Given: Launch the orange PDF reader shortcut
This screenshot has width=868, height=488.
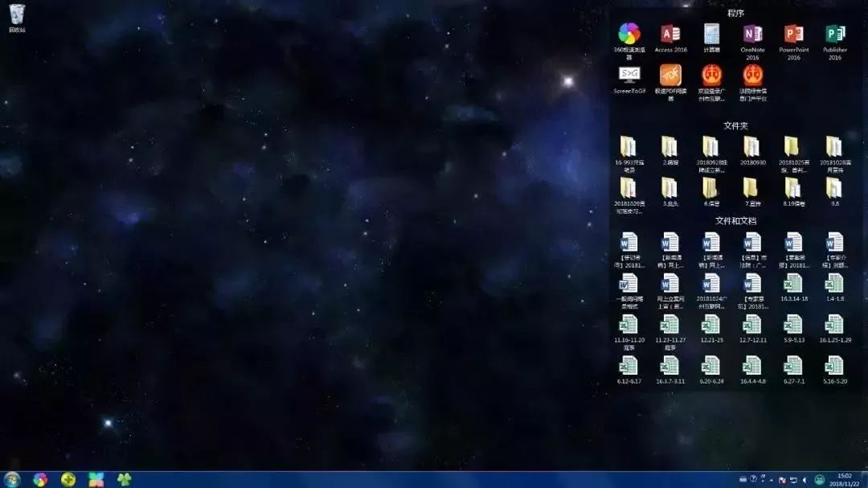Looking at the screenshot, I should (x=670, y=76).
